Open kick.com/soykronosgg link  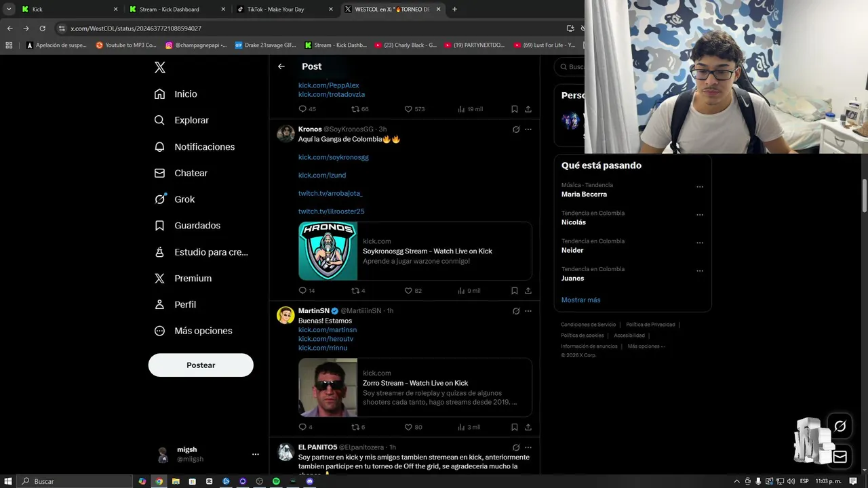334,157
